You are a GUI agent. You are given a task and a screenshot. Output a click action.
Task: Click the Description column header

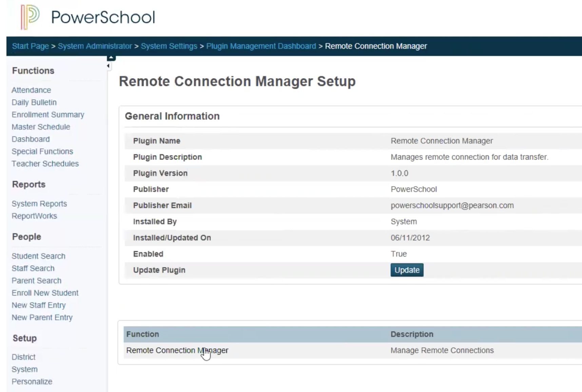[412, 334]
